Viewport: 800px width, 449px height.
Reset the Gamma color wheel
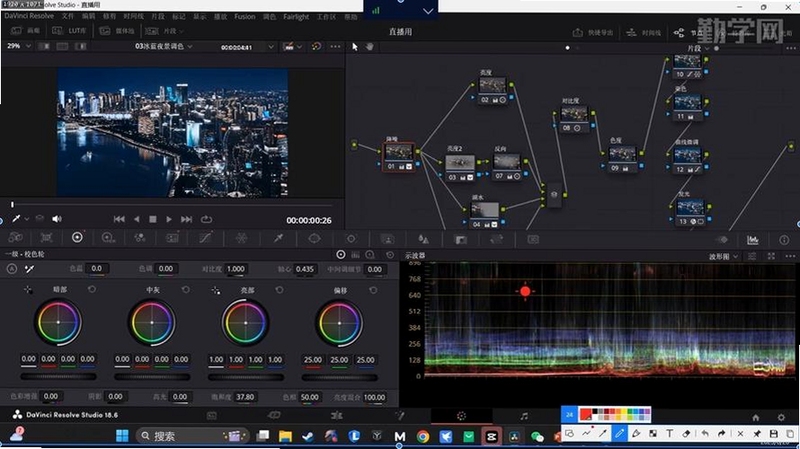(x=186, y=289)
